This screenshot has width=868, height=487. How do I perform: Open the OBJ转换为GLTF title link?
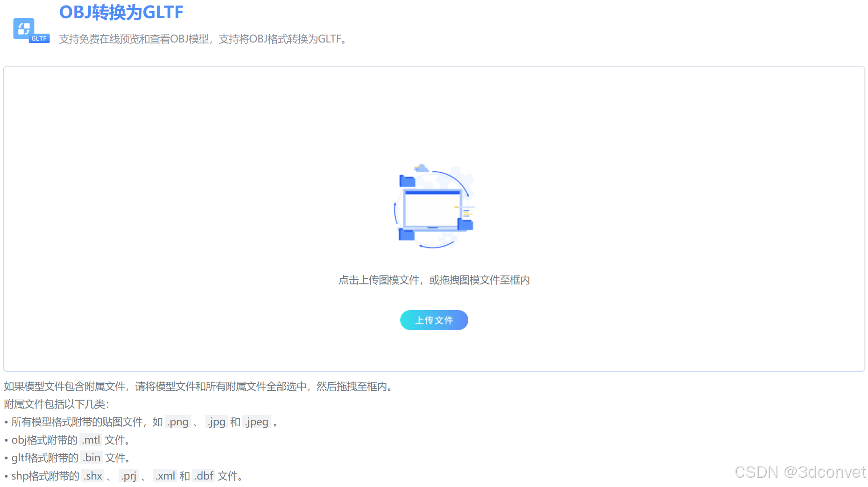click(x=121, y=13)
